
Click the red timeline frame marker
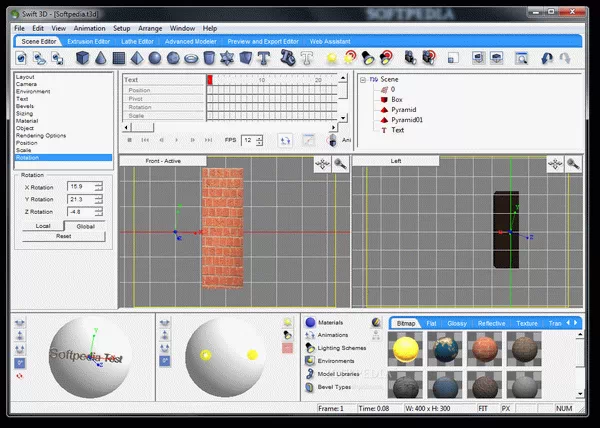(210, 80)
